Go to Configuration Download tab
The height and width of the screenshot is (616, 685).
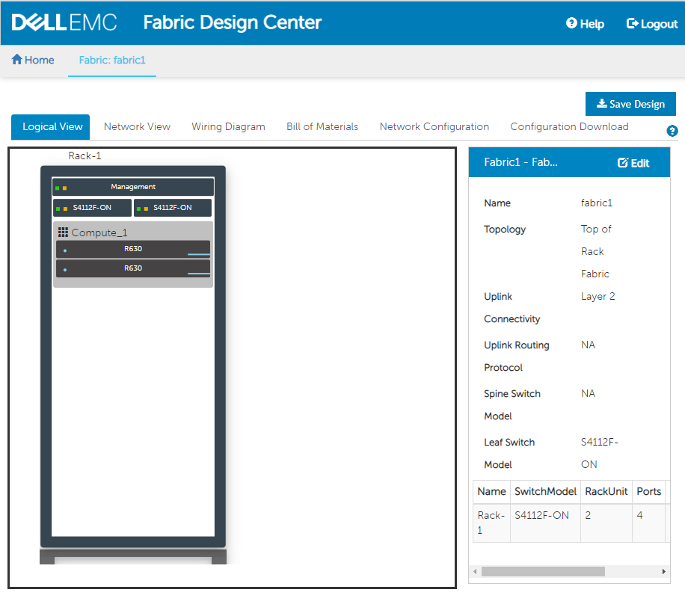pos(569,127)
